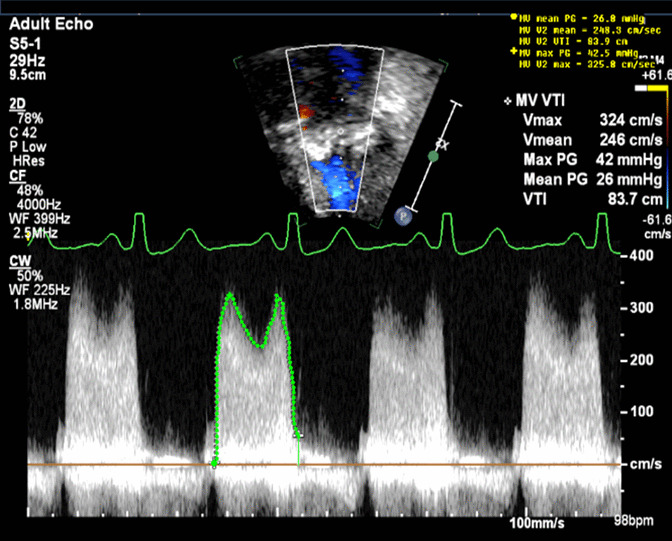The image size is (672, 541).
Task: Click the top end cap of the CW cursor line
Action: (457, 104)
